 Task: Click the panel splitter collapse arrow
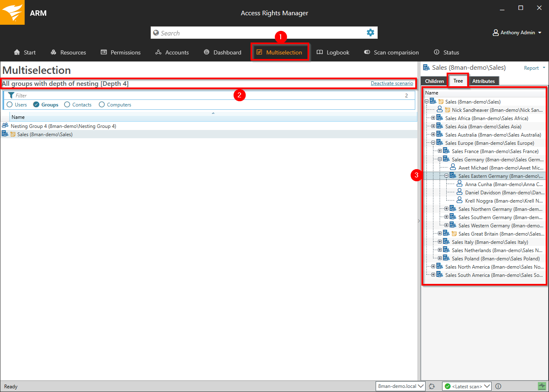419,221
